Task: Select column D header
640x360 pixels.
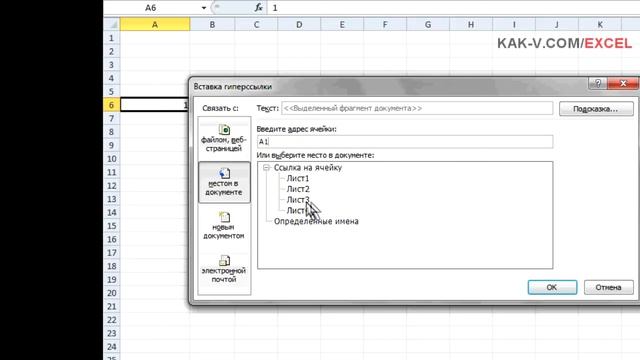Action: point(299,24)
